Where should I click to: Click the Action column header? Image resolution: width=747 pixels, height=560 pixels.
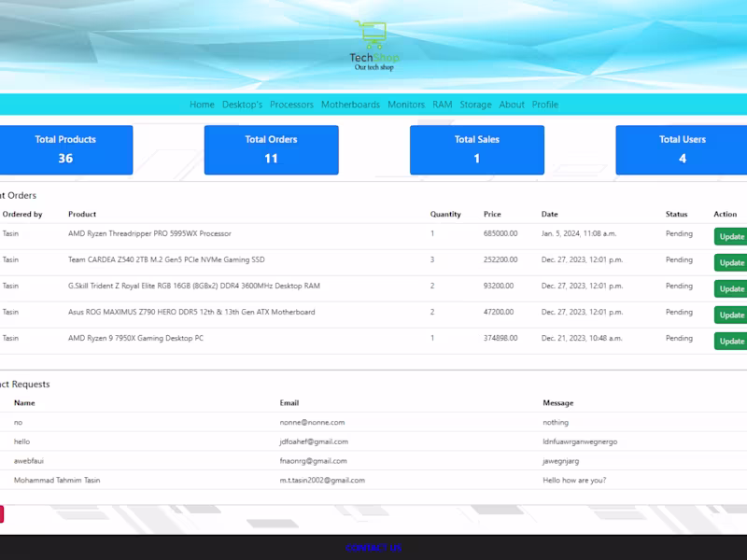[726, 215]
